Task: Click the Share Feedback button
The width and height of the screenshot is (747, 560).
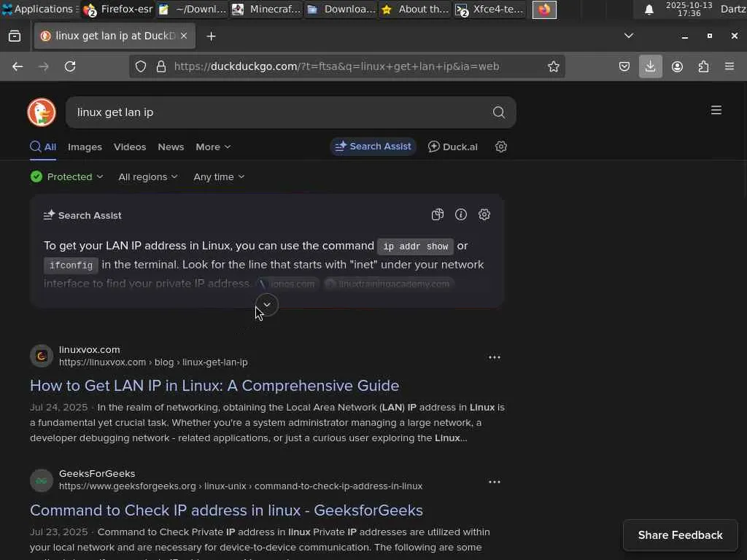Action: (x=681, y=535)
